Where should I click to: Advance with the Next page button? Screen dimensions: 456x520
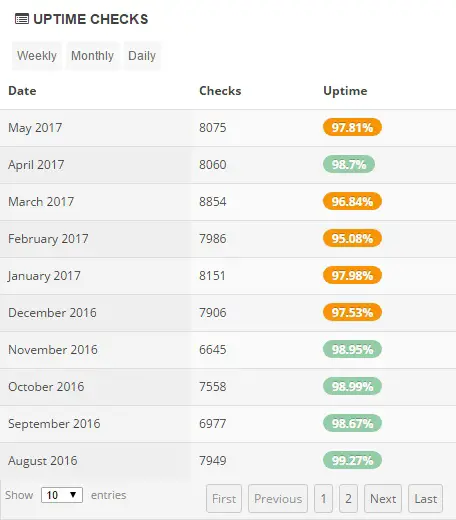coord(383,499)
